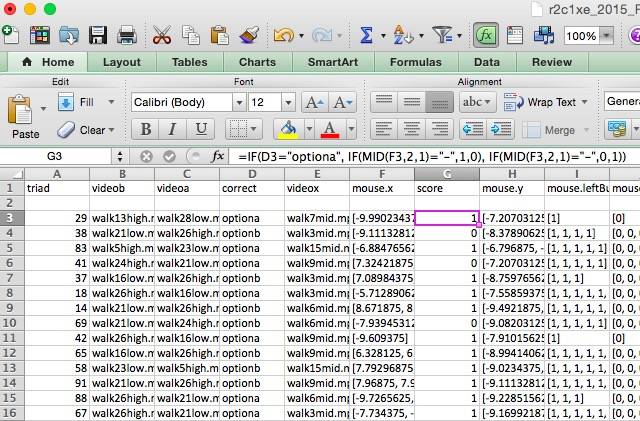Save the workbook with floppy icon
Image resolution: width=640 pixels, height=421 pixels.
pyautogui.click(x=98, y=35)
